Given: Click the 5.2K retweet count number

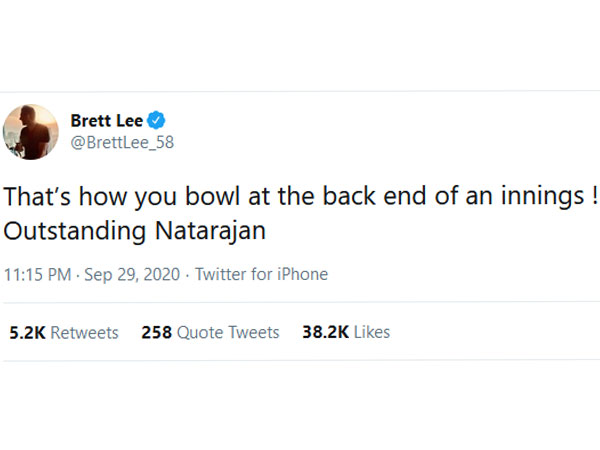Looking at the screenshot, I should [x=26, y=332].
